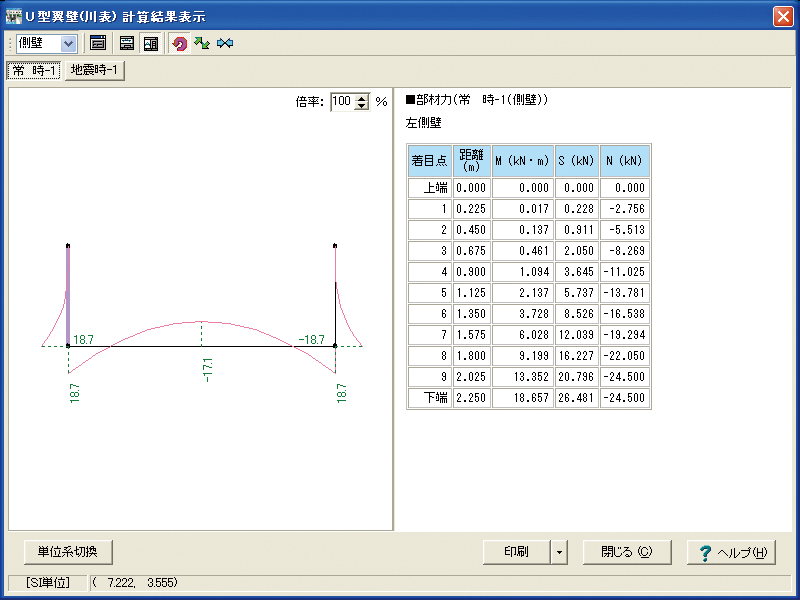Click the -17.1 midspan label in the diagram

click(x=207, y=370)
